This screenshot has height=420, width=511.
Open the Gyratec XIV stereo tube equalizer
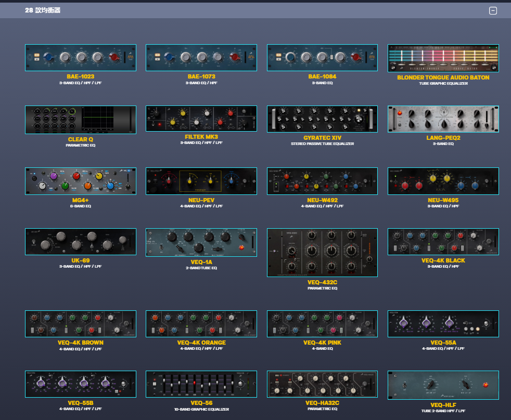(x=322, y=119)
